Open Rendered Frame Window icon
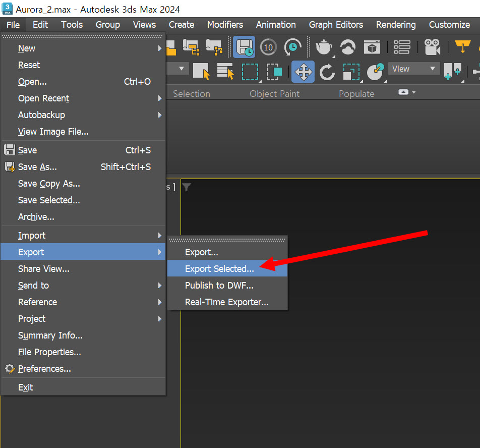The image size is (480, 448). tap(372, 47)
